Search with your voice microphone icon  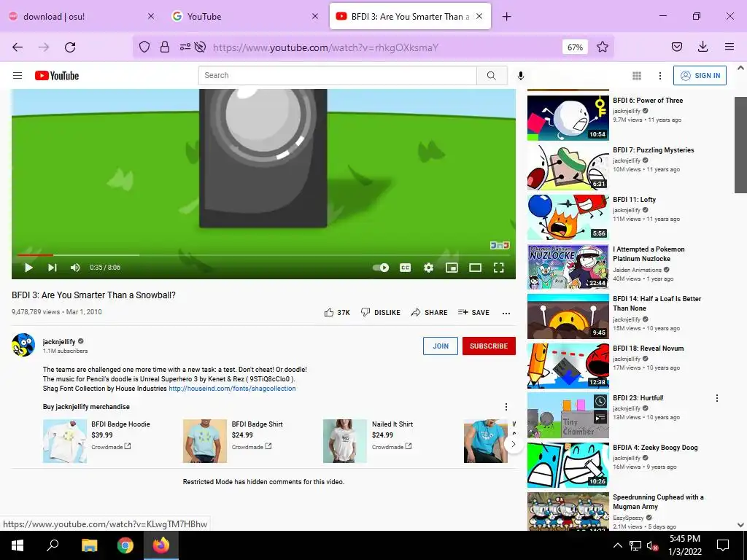point(521,75)
